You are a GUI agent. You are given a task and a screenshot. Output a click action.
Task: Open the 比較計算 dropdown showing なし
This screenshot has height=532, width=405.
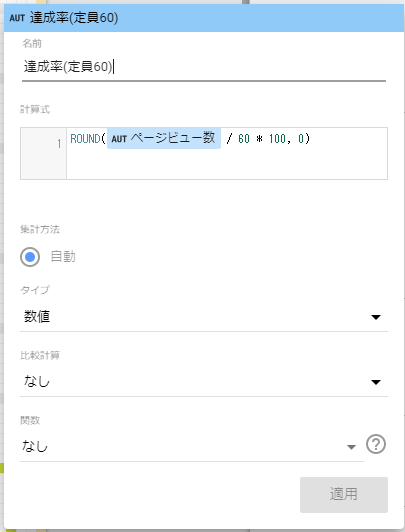[204, 382]
